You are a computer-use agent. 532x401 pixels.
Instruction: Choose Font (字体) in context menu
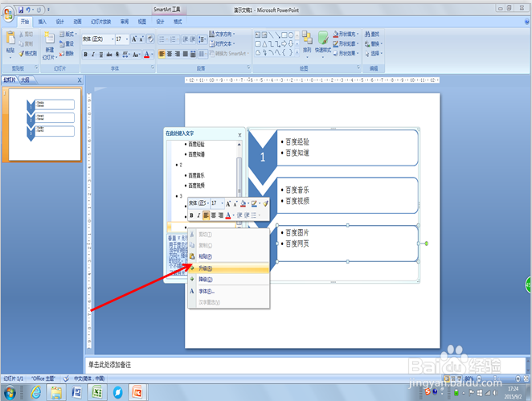(x=229, y=291)
